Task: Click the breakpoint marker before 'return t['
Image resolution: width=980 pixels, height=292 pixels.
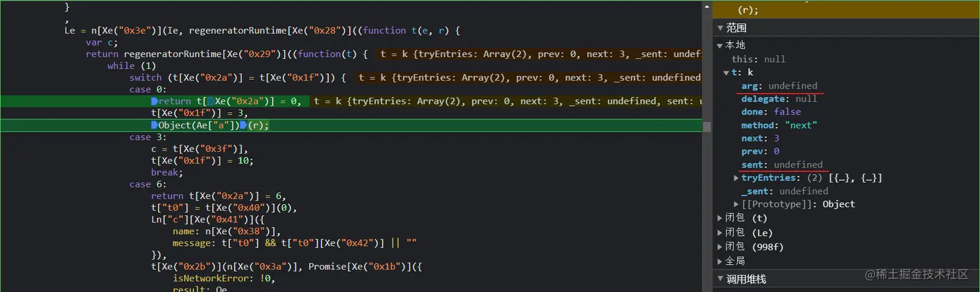Action: [x=154, y=101]
